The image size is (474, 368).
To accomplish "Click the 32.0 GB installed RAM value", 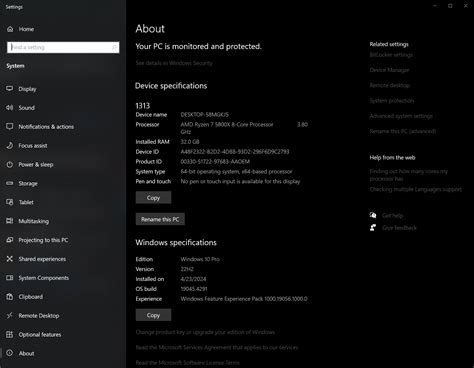I will click(x=190, y=142).
